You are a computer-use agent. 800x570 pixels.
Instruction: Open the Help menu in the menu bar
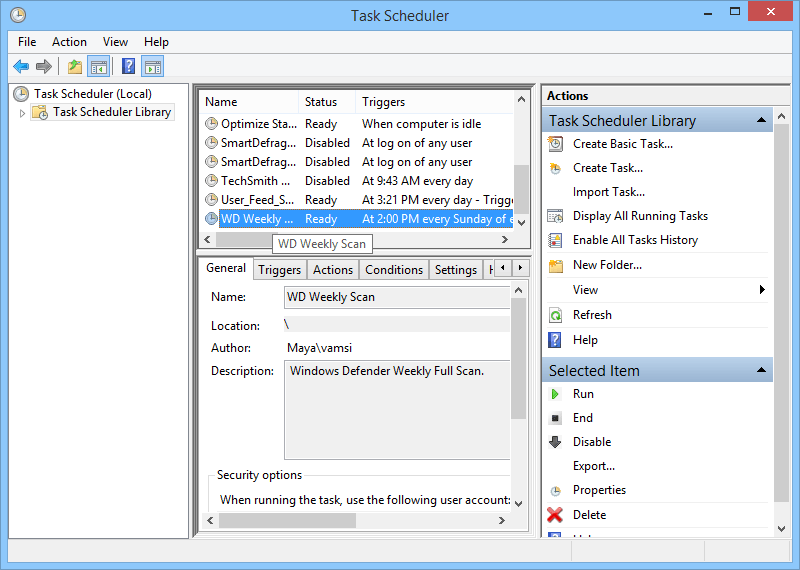click(x=156, y=42)
